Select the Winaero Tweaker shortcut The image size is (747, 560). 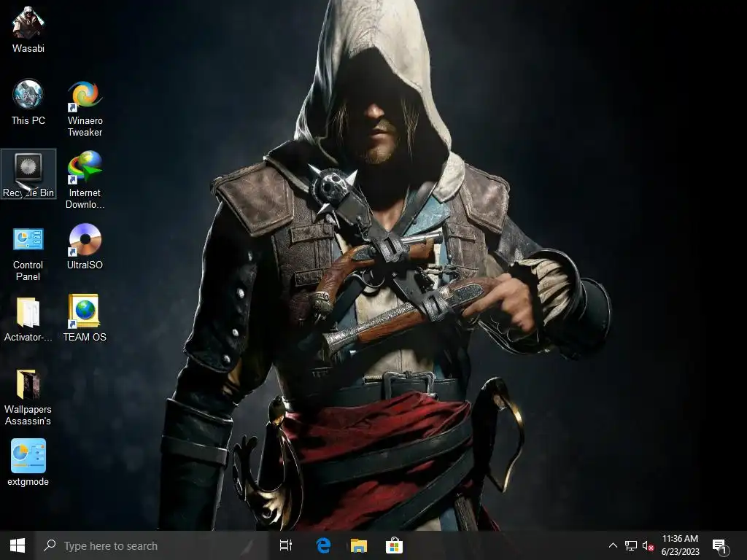85,108
